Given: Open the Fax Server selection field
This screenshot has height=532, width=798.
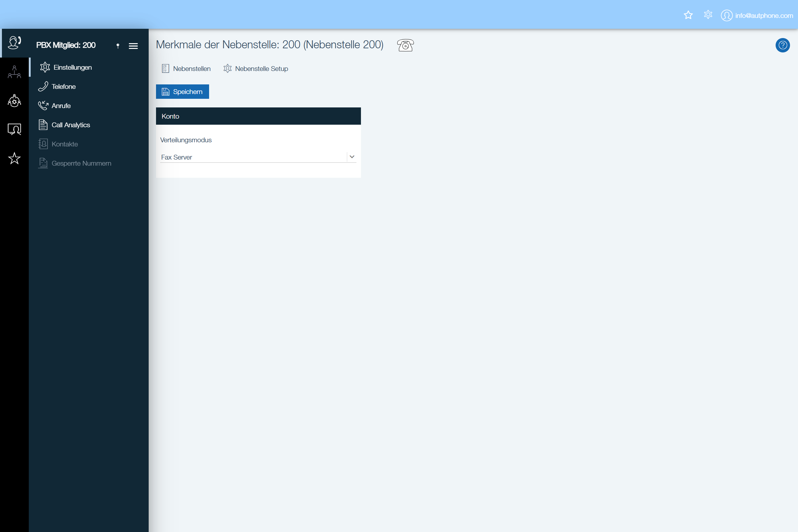Looking at the screenshot, I should click(x=253, y=157).
